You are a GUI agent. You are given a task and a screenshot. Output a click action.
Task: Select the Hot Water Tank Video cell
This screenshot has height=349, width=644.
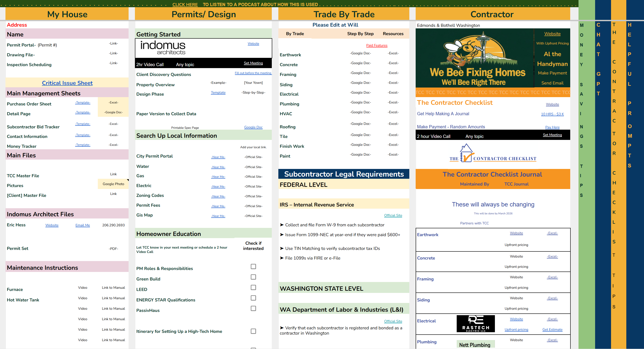83,298
